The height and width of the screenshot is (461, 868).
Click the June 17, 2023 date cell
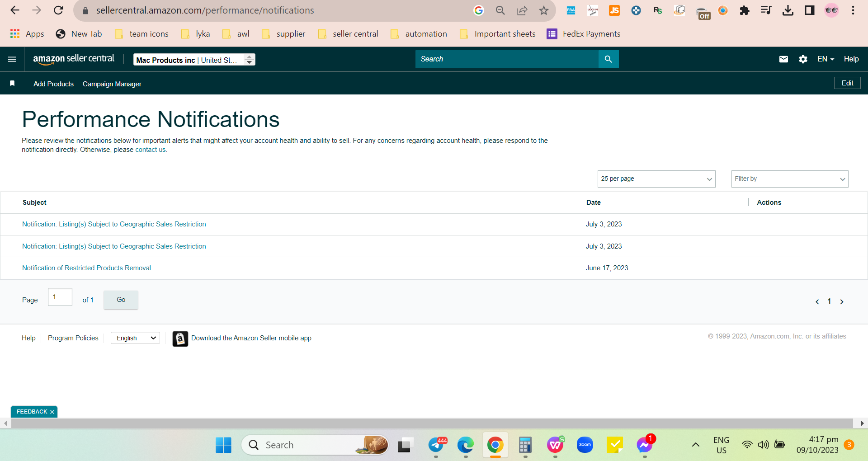(607, 268)
